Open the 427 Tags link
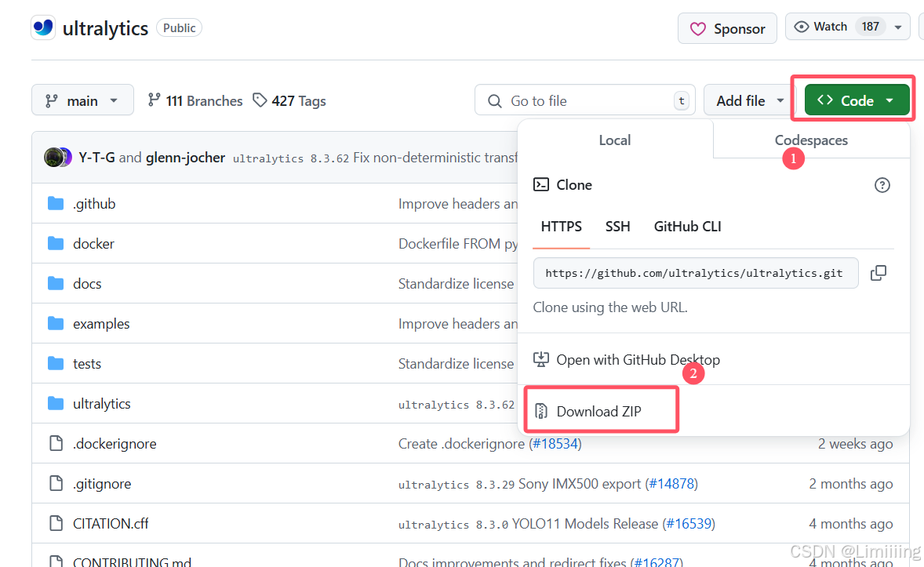The width and height of the screenshot is (924, 567). pyautogui.click(x=289, y=101)
